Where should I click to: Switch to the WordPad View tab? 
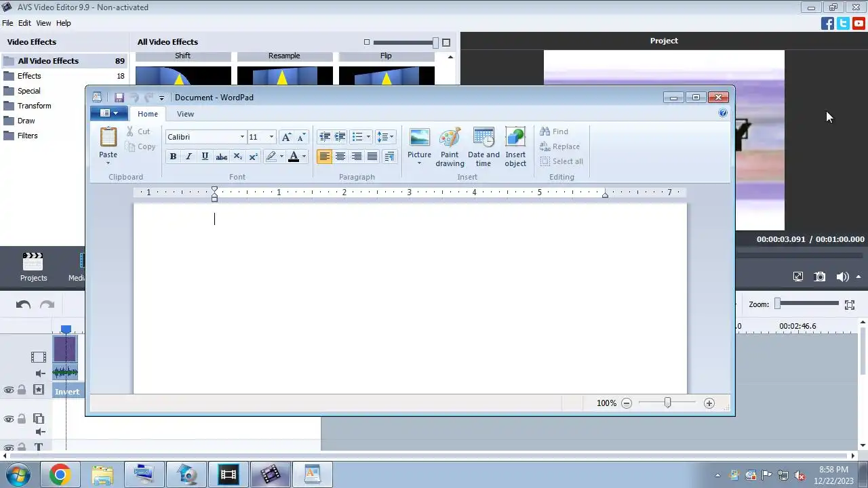185,114
